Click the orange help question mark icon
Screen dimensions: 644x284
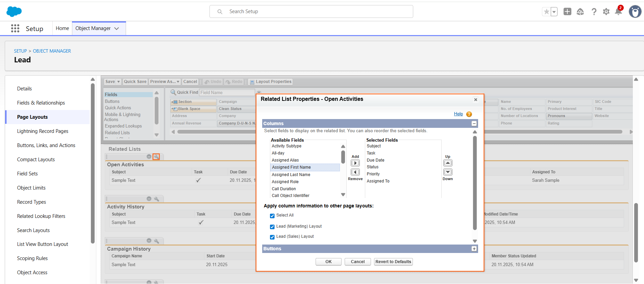[469, 114]
